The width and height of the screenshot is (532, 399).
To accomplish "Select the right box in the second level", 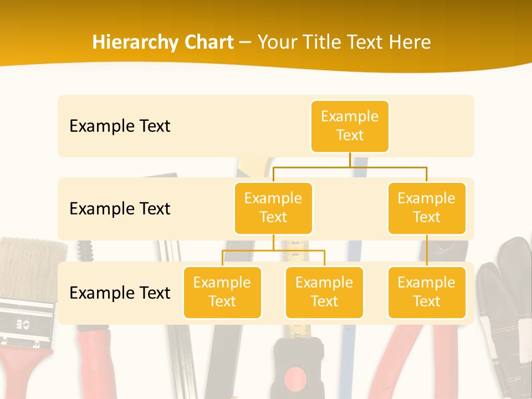I will 427,208.
